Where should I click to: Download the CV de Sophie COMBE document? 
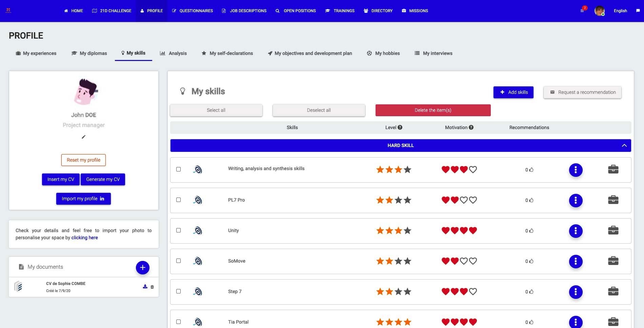click(x=145, y=287)
